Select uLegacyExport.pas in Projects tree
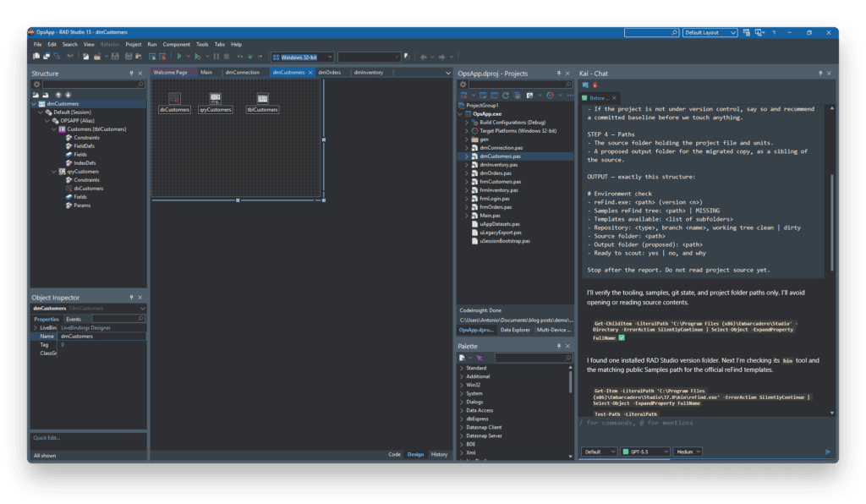 pyautogui.click(x=501, y=233)
